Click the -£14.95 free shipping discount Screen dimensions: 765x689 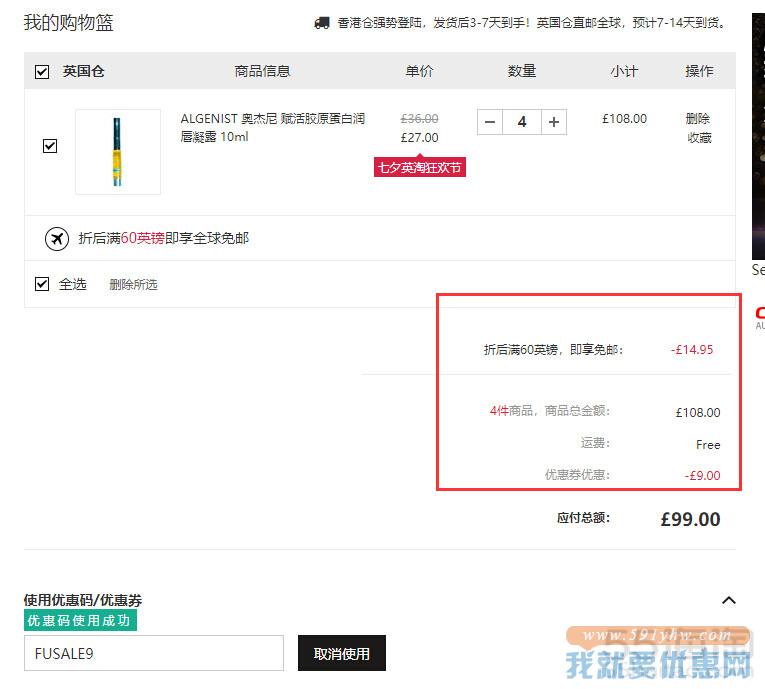click(692, 350)
